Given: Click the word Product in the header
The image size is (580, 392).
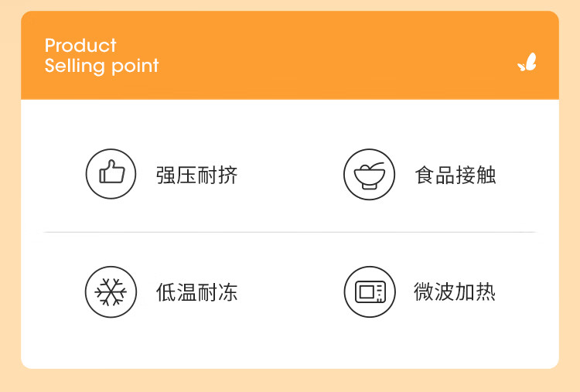Looking at the screenshot, I should 80,46.
